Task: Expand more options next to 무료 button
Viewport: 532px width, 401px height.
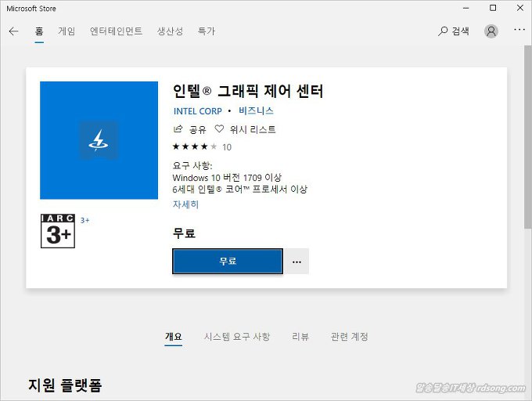Action: [297, 262]
